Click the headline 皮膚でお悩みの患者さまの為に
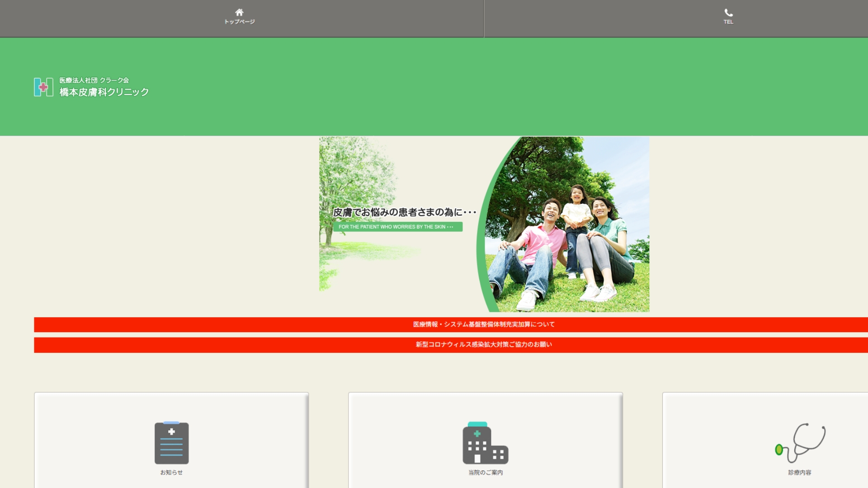The image size is (868, 488). pyautogui.click(x=404, y=212)
